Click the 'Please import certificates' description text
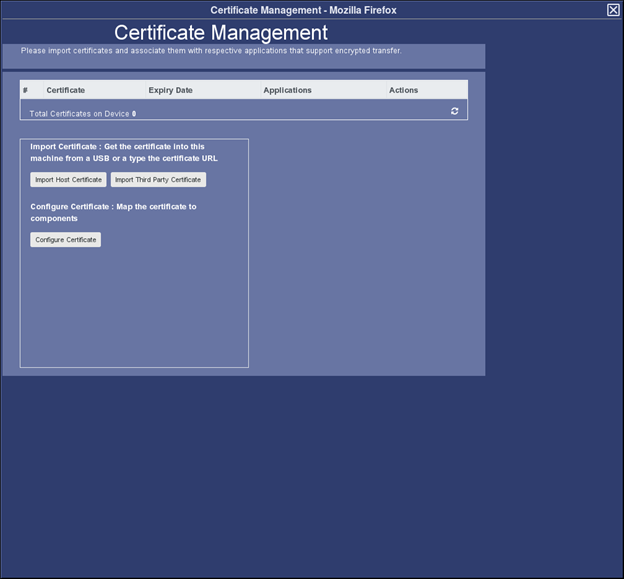The width and height of the screenshot is (624, 579). click(x=210, y=50)
